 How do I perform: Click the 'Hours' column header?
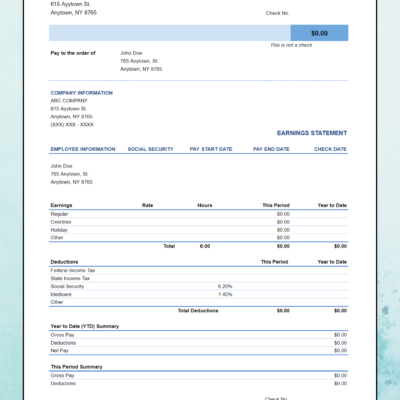205,205
